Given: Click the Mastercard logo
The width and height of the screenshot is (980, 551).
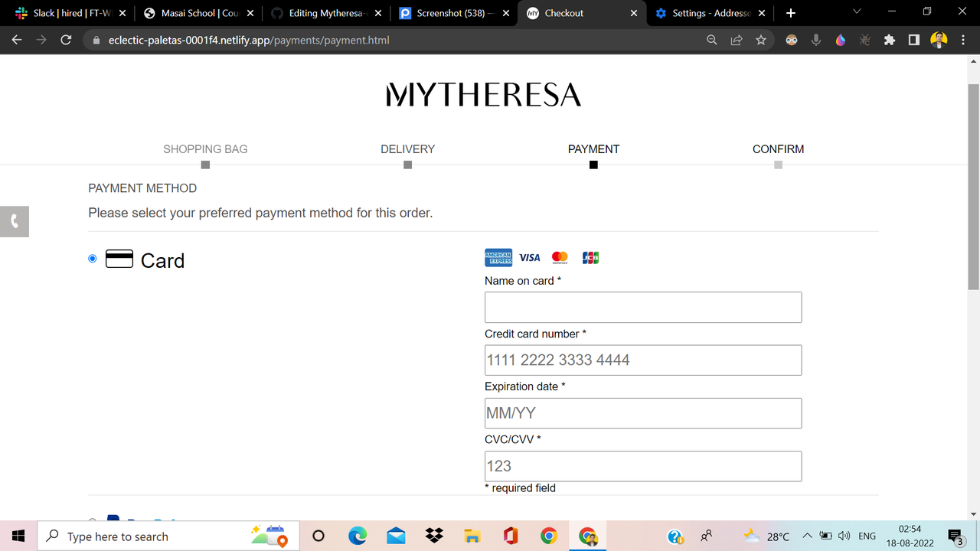Looking at the screenshot, I should (560, 258).
